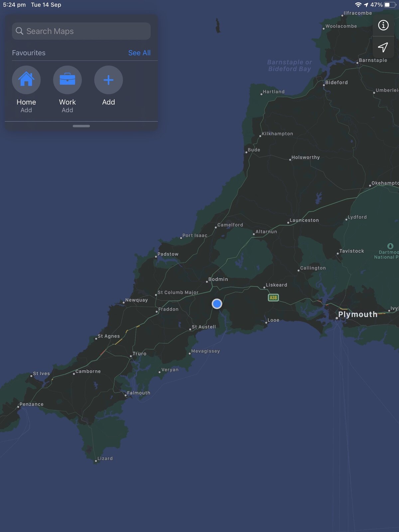
Task: Select the Launceston label
Action: pyautogui.click(x=304, y=220)
